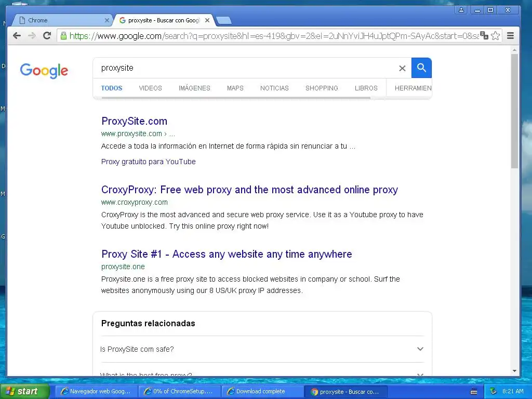
Task: Close the Chrome tab
Action: tap(107, 20)
